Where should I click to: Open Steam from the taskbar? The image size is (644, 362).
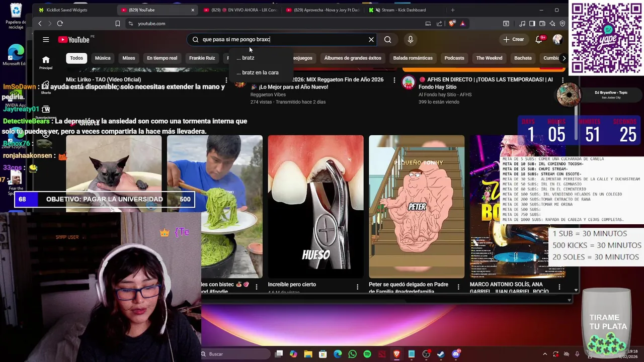(x=441, y=354)
